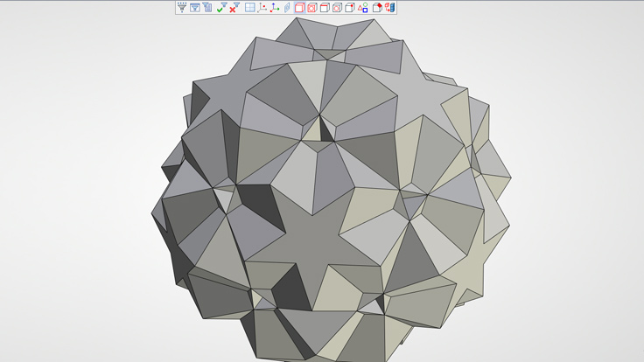The width and height of the screenshot is (644, 362).
Task: Click the funnel with green checkmark
Action: [x=221, y=7]
